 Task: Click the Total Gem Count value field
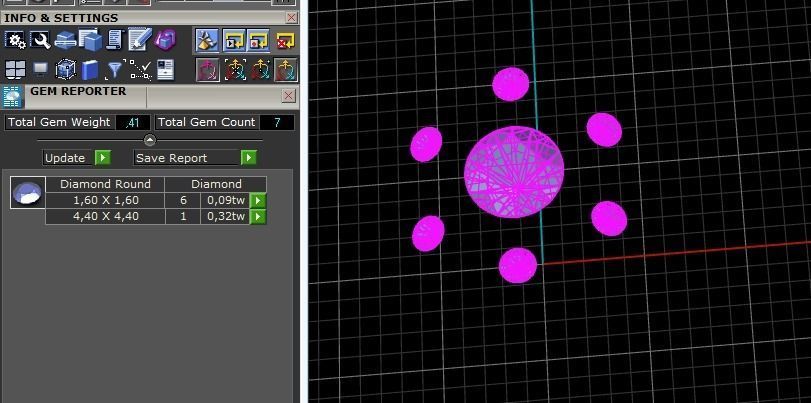[277, 123]
